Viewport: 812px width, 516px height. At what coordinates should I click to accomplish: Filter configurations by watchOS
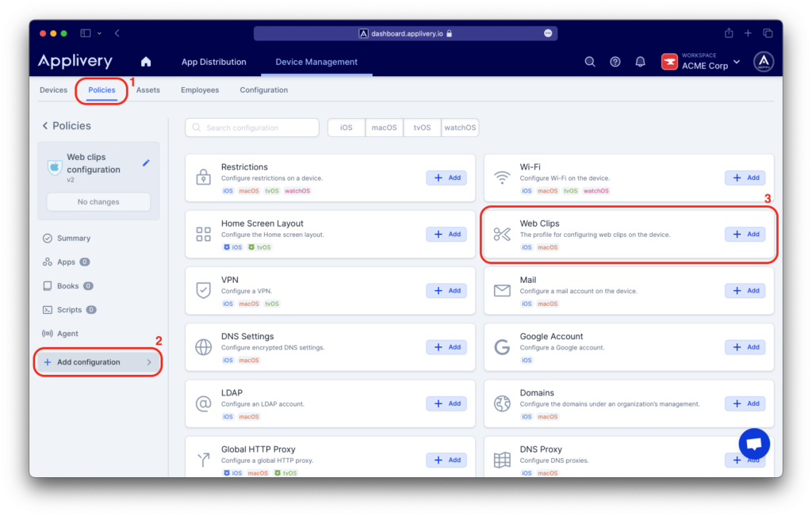460,128
